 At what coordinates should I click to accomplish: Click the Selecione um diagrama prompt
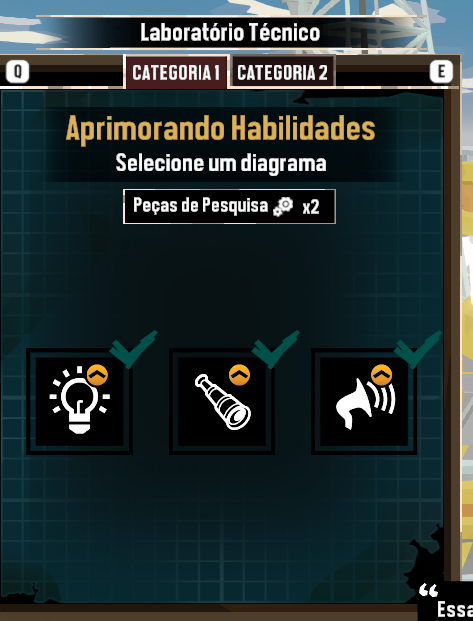coord(221,163)
